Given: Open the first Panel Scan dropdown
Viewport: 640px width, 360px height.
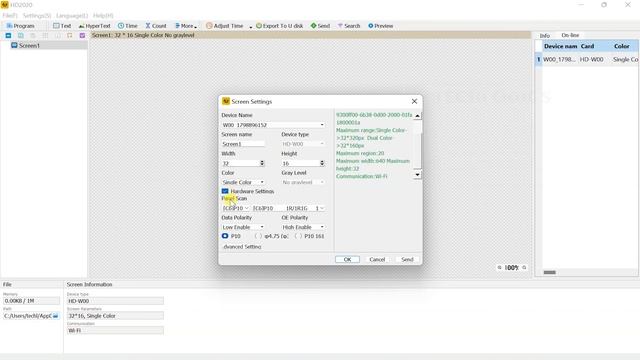Looking at the screenshot, I should pyautogui.click(x=236, y=208).
